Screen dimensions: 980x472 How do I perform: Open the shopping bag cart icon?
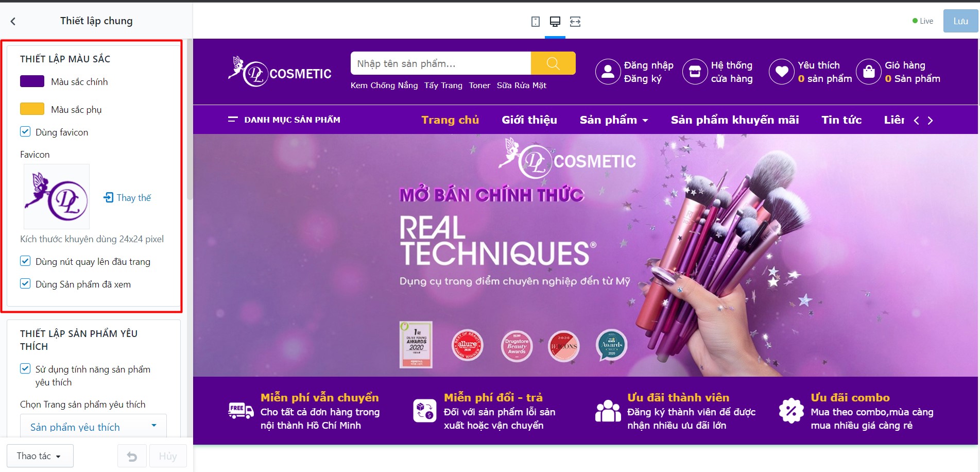click(869, 72)
